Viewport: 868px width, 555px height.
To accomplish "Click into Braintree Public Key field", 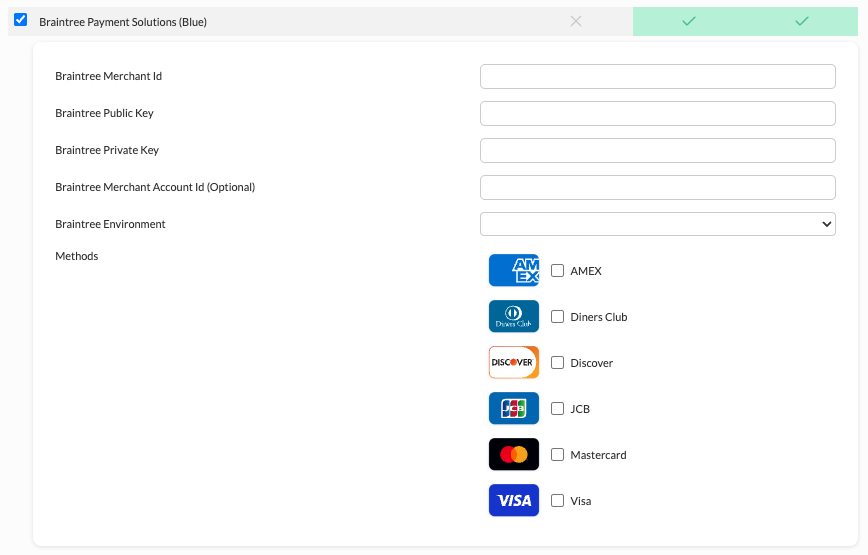I will coord(658,113).
